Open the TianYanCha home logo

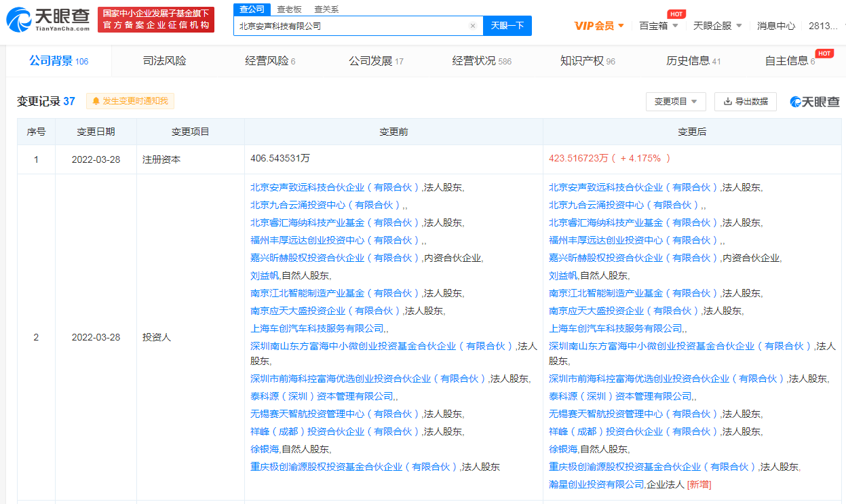pyautogui.click(x=47, y=20)
